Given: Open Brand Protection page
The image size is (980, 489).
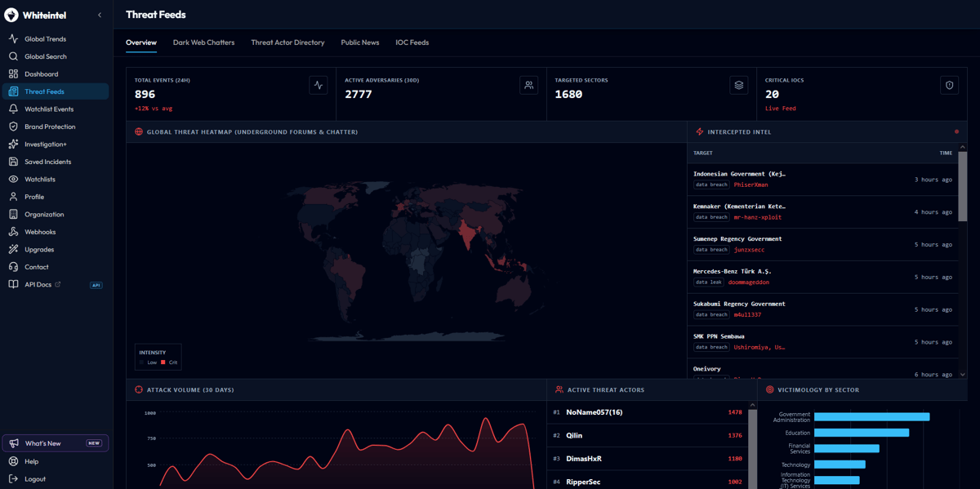Looking at the screenshot, I should [56, 127].
